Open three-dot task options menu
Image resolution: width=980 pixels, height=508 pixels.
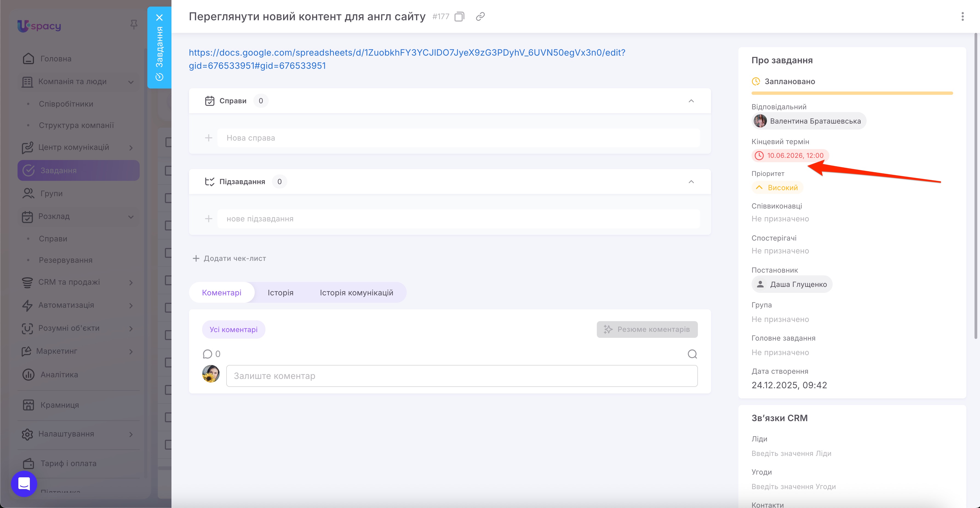pyautogui.click(x=962, y=16)
